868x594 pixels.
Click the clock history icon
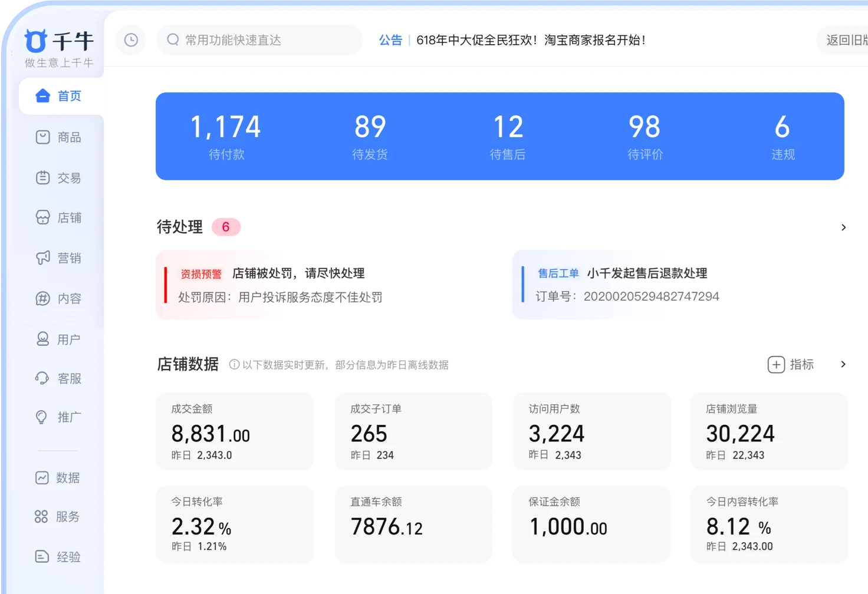coord(131,40)
